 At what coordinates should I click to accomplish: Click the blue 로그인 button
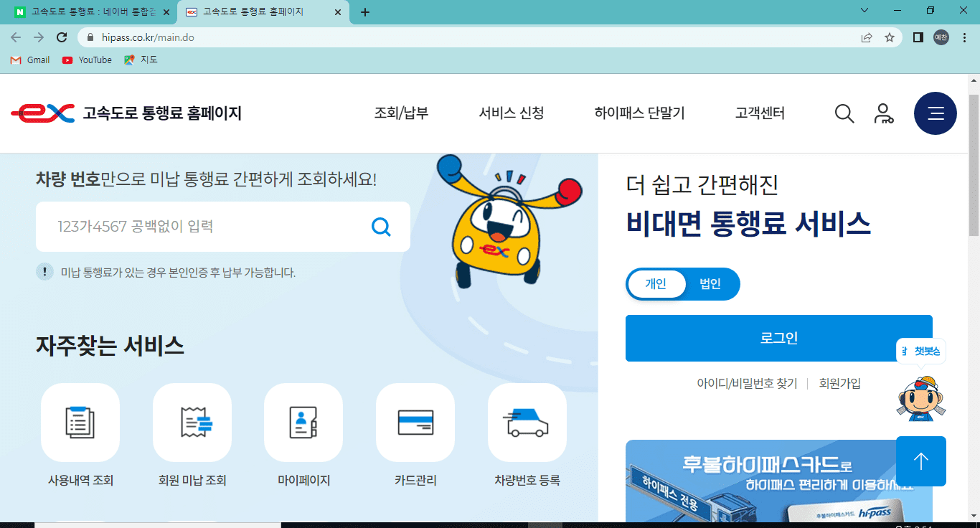779,339
